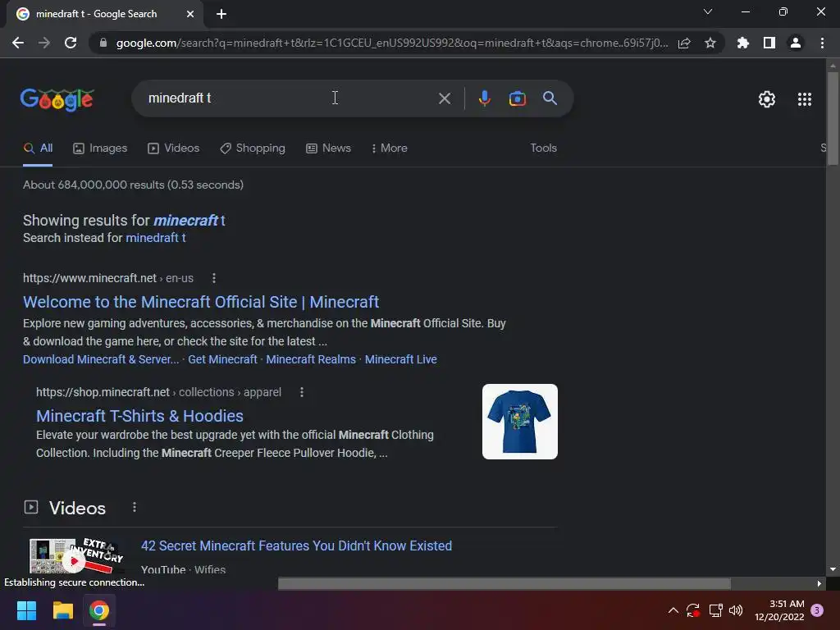Select the All results tab
The image size is (840, 630).
[38, 148]
